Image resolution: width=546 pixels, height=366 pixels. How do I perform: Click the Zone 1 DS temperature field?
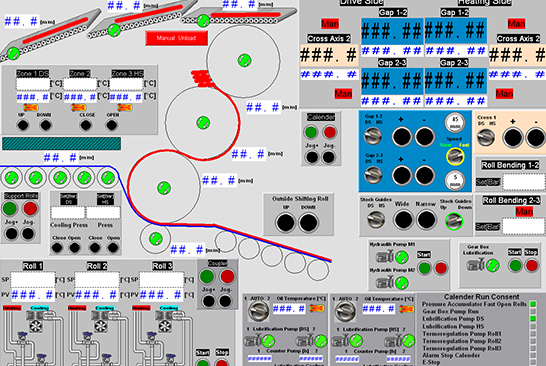(33, 84)
